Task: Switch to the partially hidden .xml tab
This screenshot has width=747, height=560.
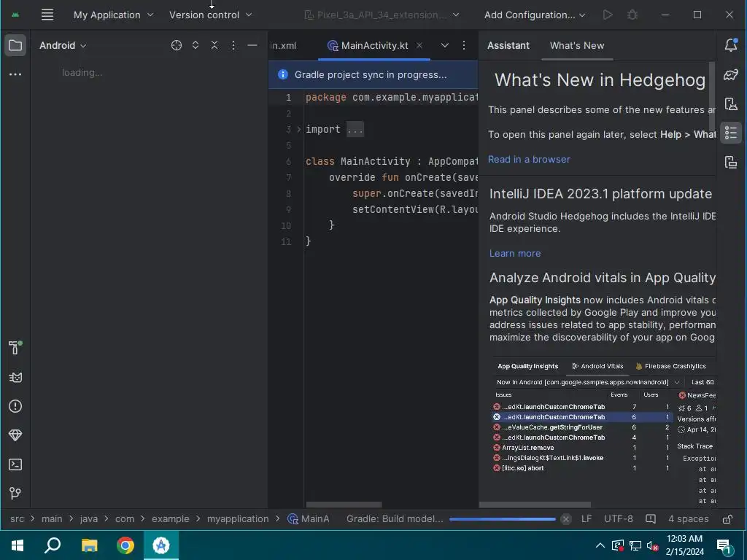Action: click(283, 45)
